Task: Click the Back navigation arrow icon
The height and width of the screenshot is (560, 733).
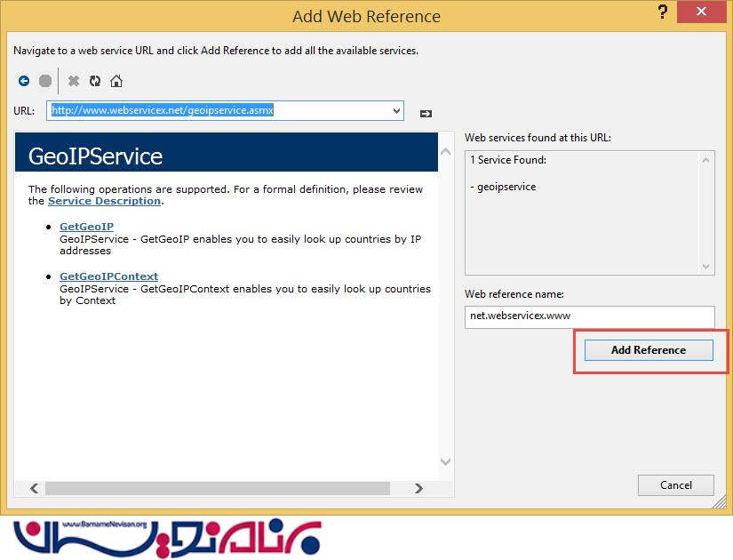Action: 24,81
